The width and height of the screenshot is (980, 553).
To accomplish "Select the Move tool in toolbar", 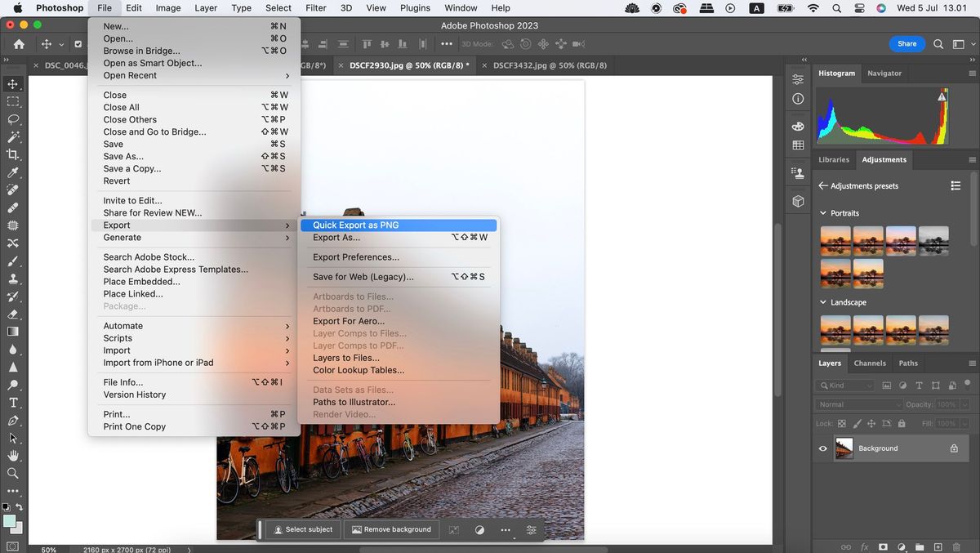I will pos(13,84).
